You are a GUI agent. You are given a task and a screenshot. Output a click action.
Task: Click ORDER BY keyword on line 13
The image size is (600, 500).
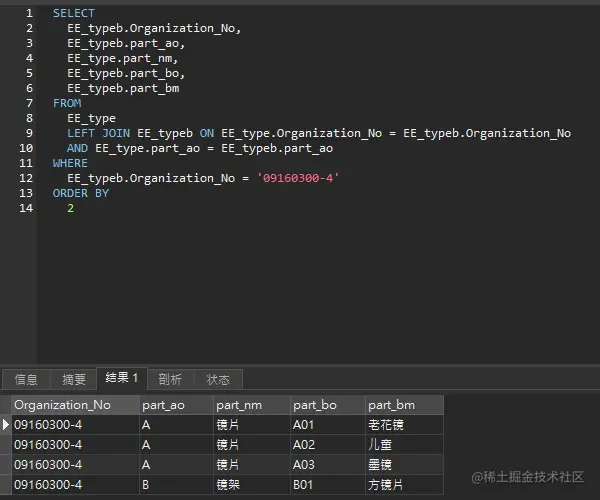point(81,193)
